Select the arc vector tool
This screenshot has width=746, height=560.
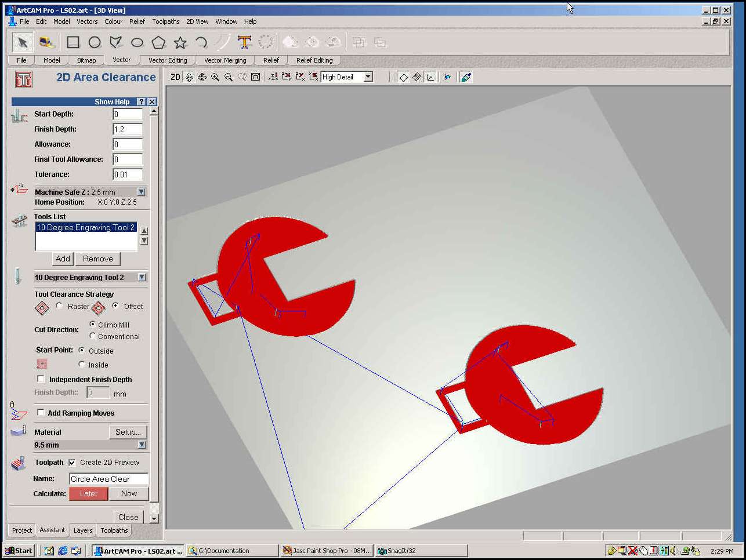201,42
